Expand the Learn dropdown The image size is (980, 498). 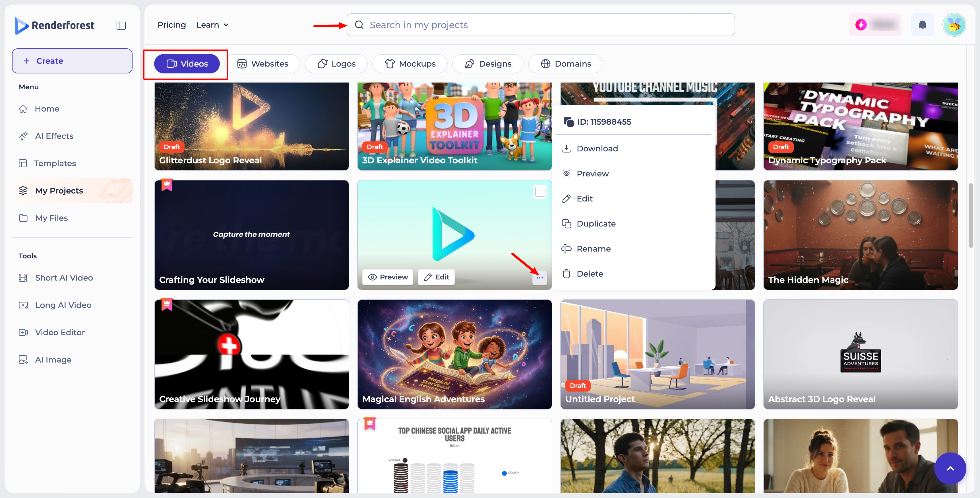[x=212, y=25]
